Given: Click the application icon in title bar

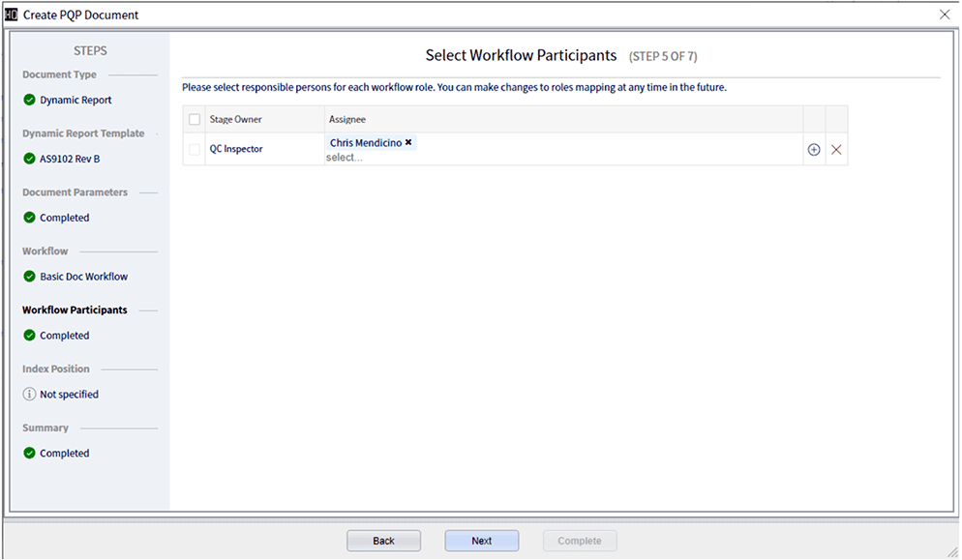Looking at the screenshot, I should click(12, 15).
